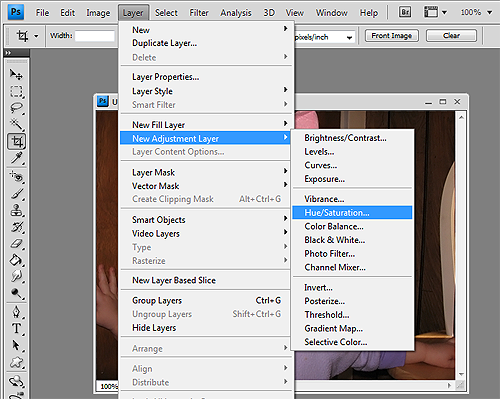Screen dimensions: 500x399
Task: Click the Width input field
Action: (95, 36)
